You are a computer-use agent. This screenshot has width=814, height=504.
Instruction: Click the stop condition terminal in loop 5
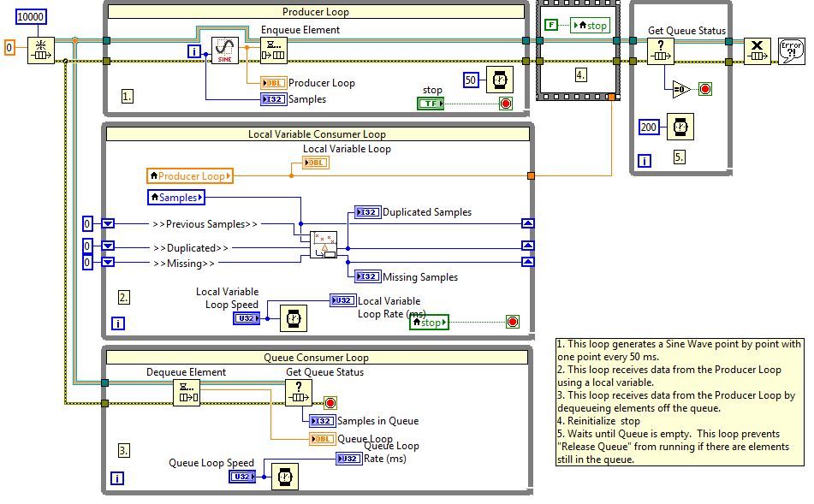[705, 89]
